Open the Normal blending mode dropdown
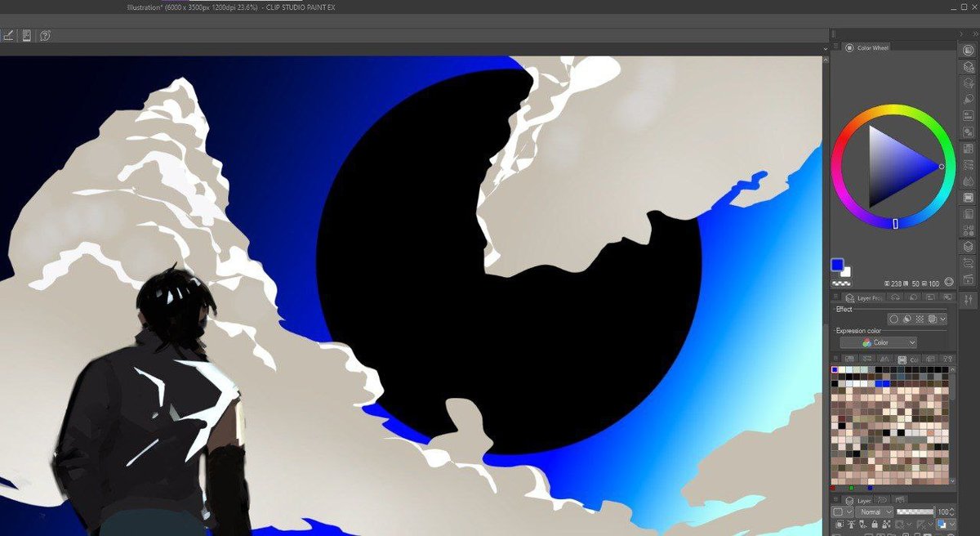Viewport: 980px width, 536px height. tap(875, 511)
